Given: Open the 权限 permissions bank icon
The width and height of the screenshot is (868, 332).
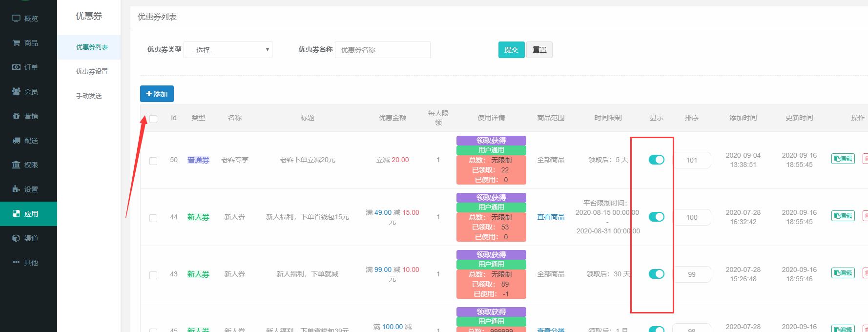Looking at the screenshot, I should (x=16, y=165).
